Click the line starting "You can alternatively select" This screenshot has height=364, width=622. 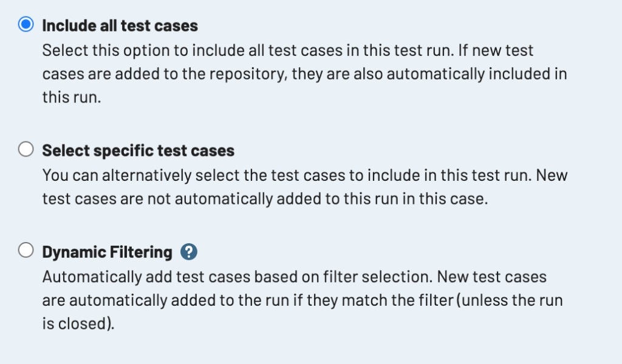[x=304, y=175]
